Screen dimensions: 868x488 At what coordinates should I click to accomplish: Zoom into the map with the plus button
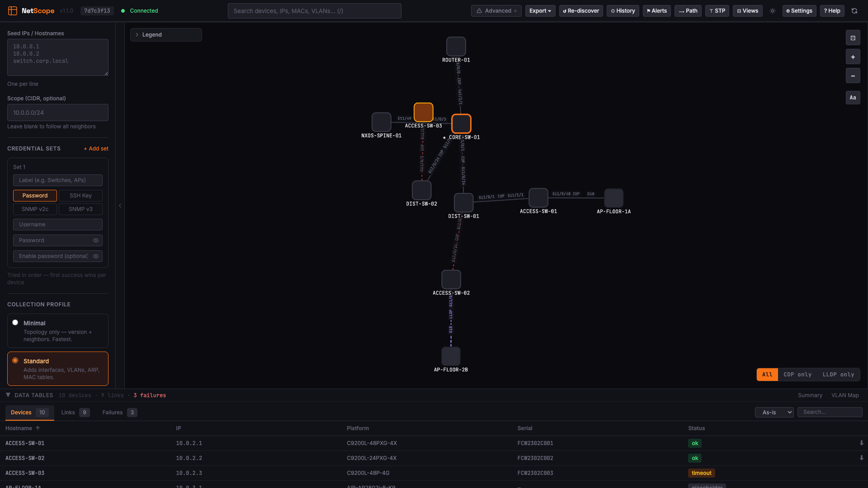(x=853, y=56)
